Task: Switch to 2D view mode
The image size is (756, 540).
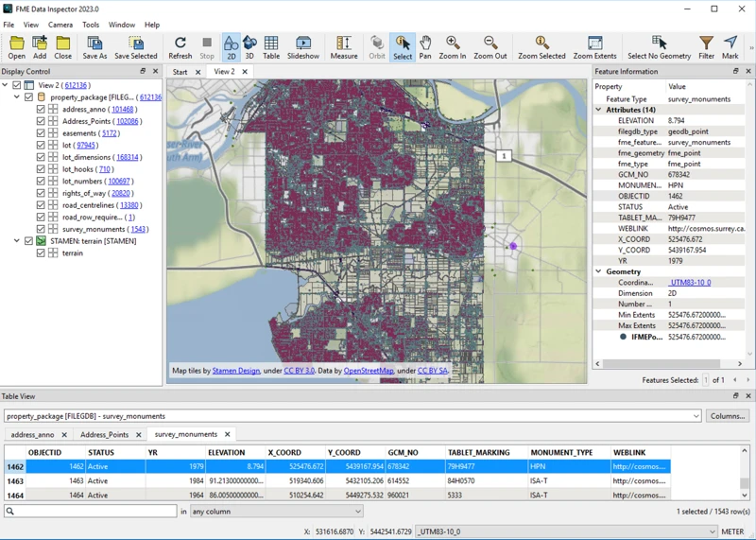Action: (232, 47)
